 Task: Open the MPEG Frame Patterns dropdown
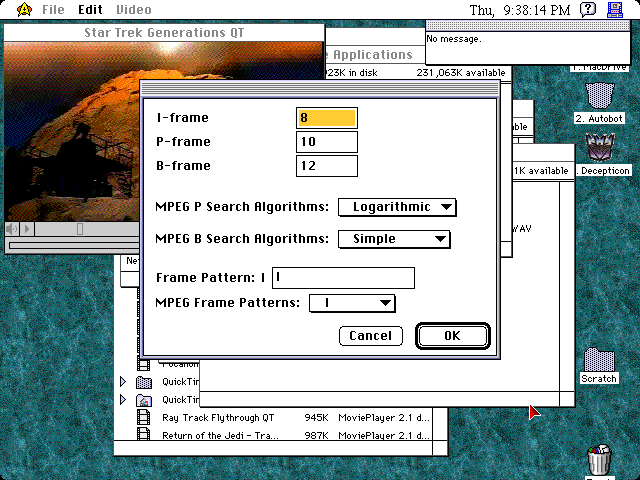(352, 303)
